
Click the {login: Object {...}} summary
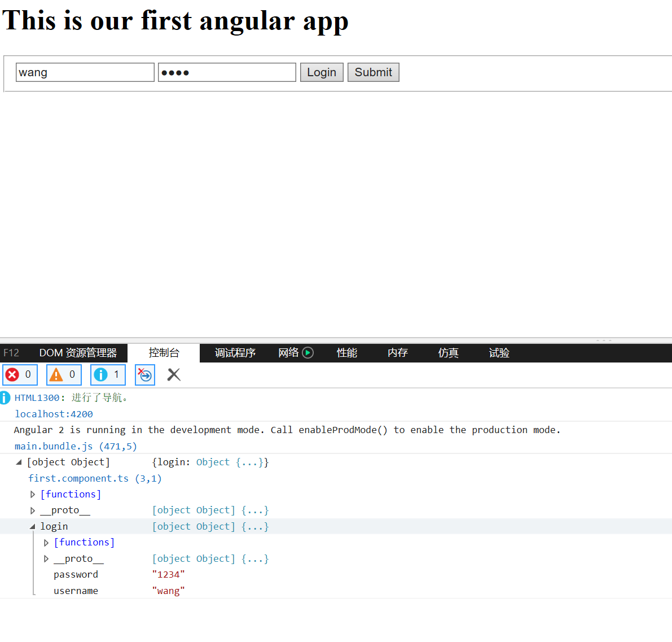(210, 462)
